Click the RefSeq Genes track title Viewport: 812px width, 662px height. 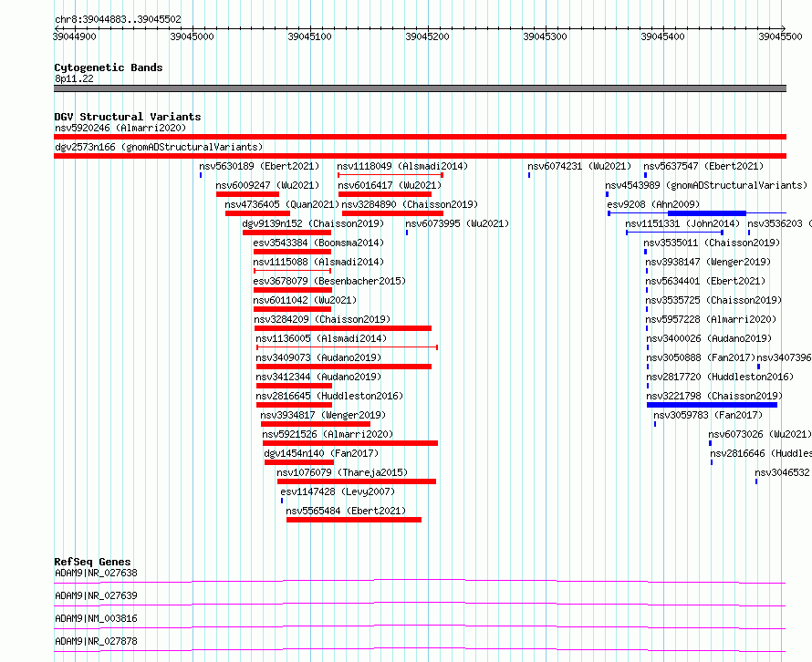(x=92, y=562)
